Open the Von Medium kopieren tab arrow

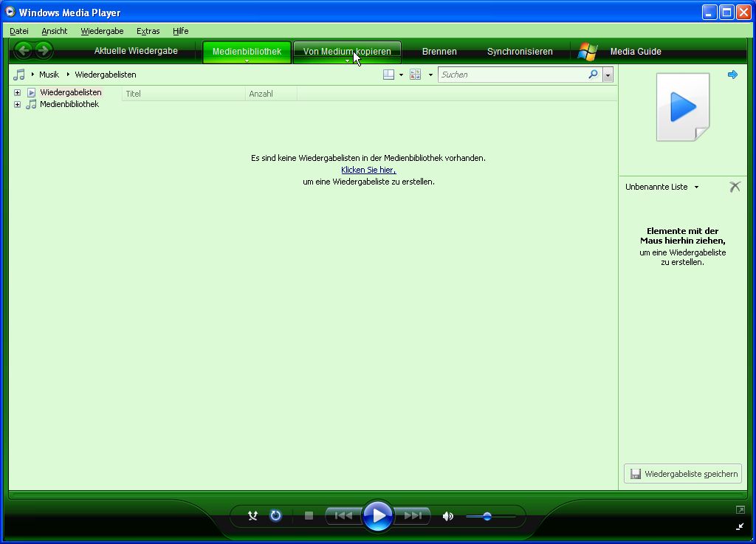pyautogui.click(x=347, y=61)
